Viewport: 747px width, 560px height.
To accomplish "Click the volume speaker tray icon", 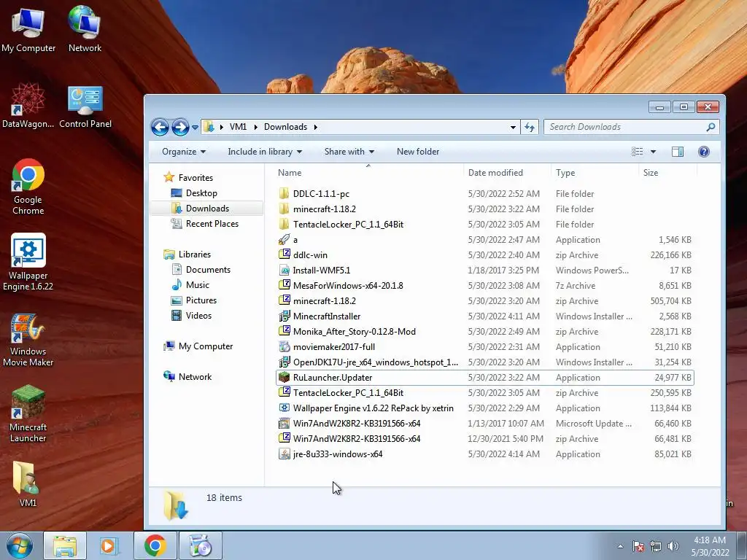I will 673,546.
